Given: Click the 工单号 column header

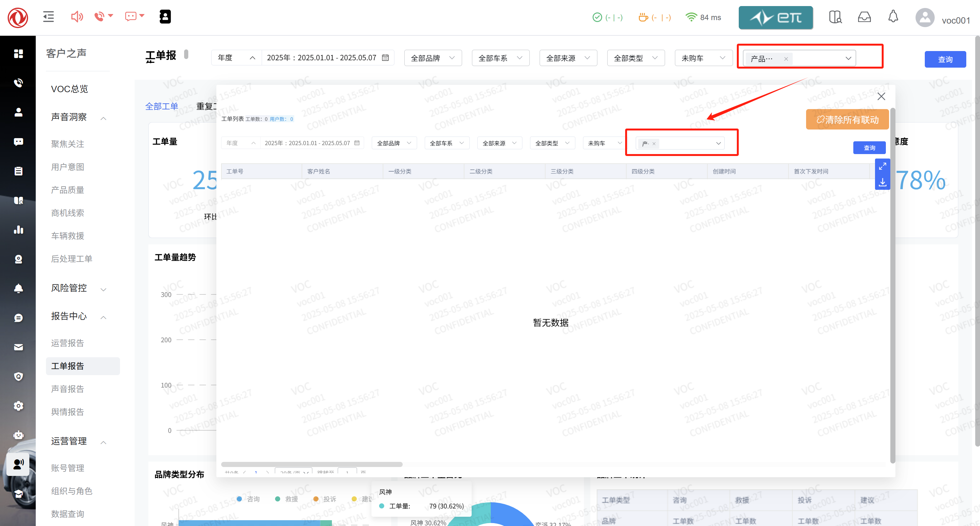Looking at the screenshot, I should [x=261, y=171].
